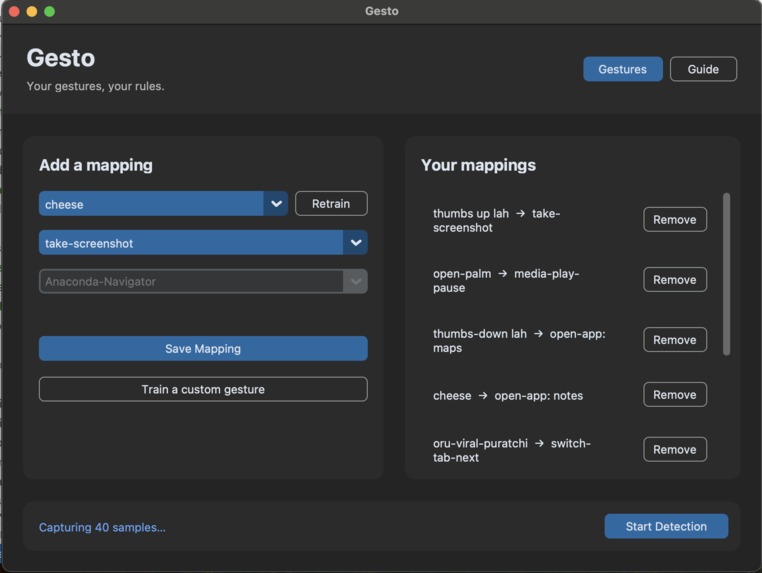
Task: Remove the cheese to notes mapping
Action: click(x=675, y=395)
